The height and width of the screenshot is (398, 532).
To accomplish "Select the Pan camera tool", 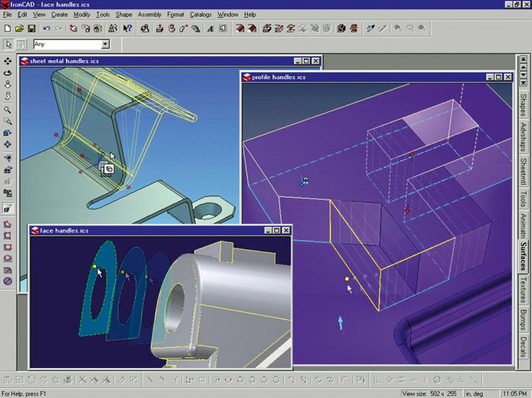I will pos(7,62).
